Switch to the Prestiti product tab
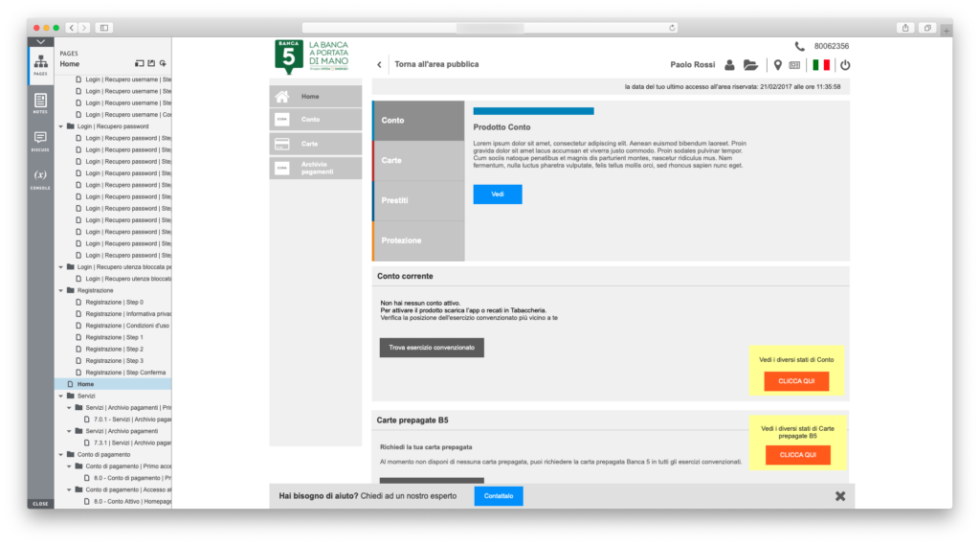Viewport: 980px width, 545px height. 418,200
